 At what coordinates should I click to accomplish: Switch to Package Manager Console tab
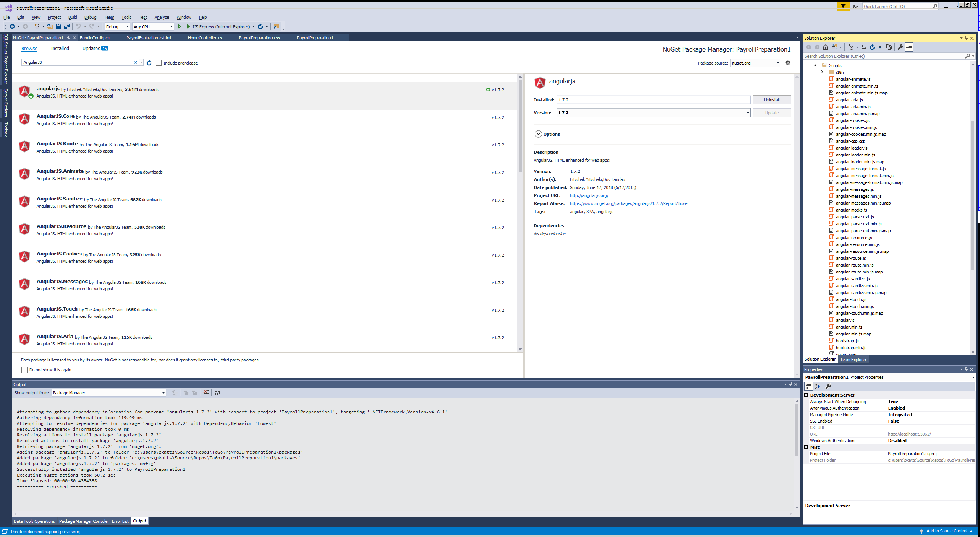click(x=83, y=521)
